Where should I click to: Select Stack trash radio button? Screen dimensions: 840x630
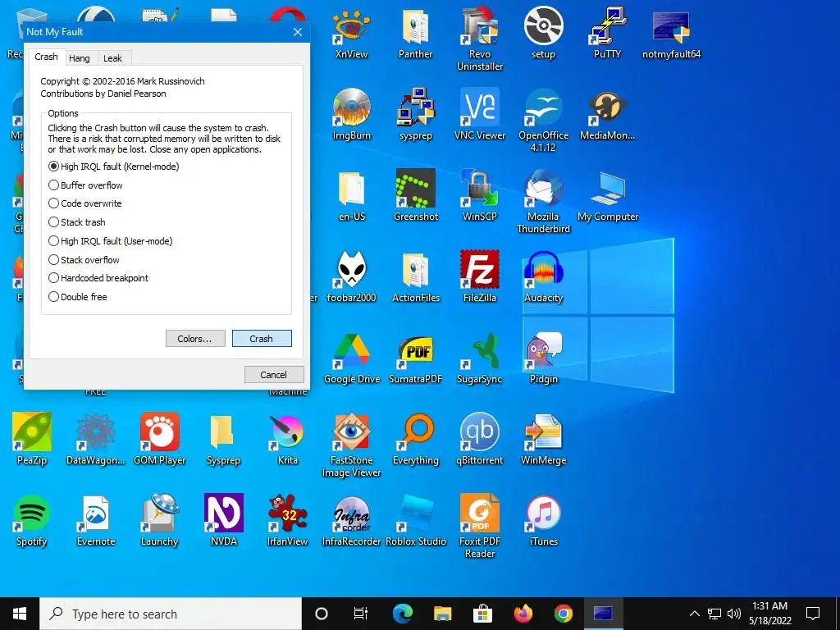tap(77, 222)
